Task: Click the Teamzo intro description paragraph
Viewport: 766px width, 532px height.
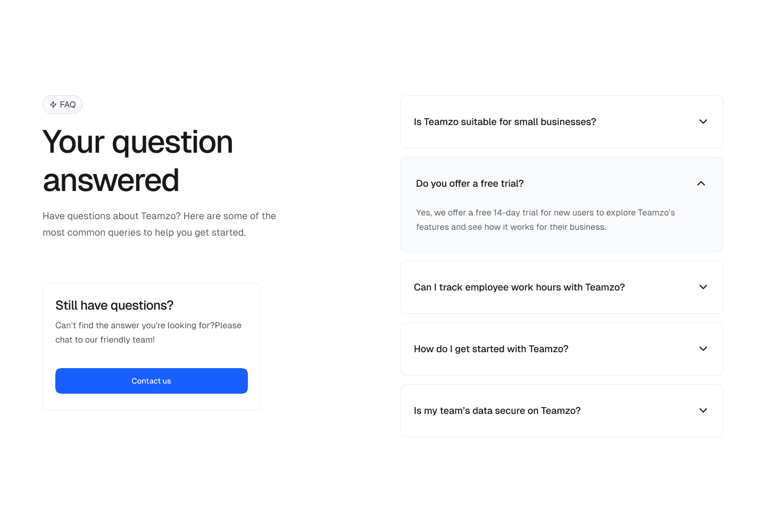Action: point(159,224)
